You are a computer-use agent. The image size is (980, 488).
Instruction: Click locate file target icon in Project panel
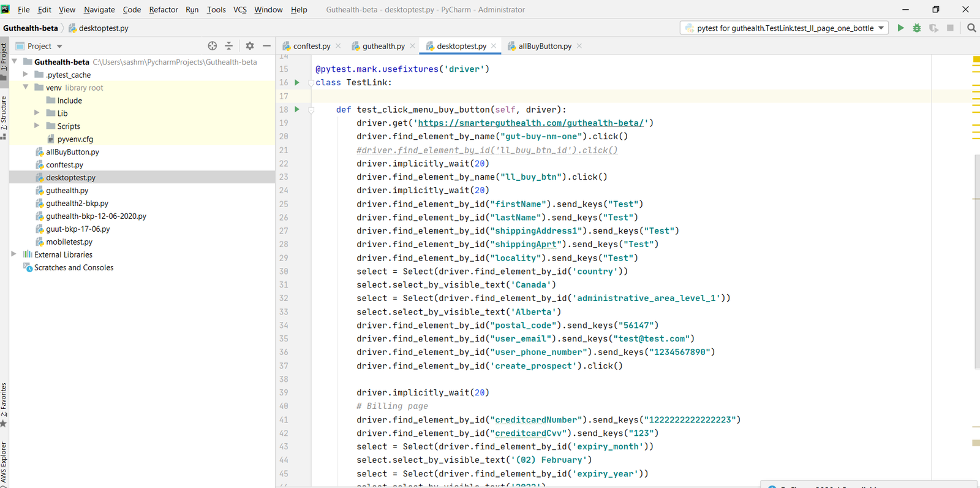tap(213, 46)
